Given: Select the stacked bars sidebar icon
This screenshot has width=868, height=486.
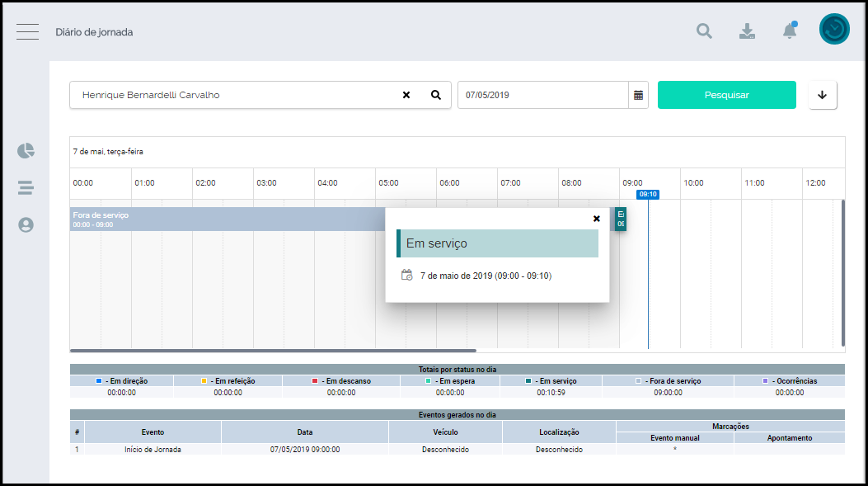Looking at the screenshot, I should click(26, 188).
